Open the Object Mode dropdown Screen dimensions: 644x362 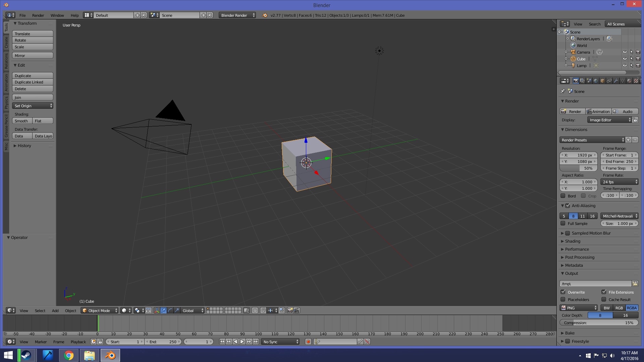99,310
